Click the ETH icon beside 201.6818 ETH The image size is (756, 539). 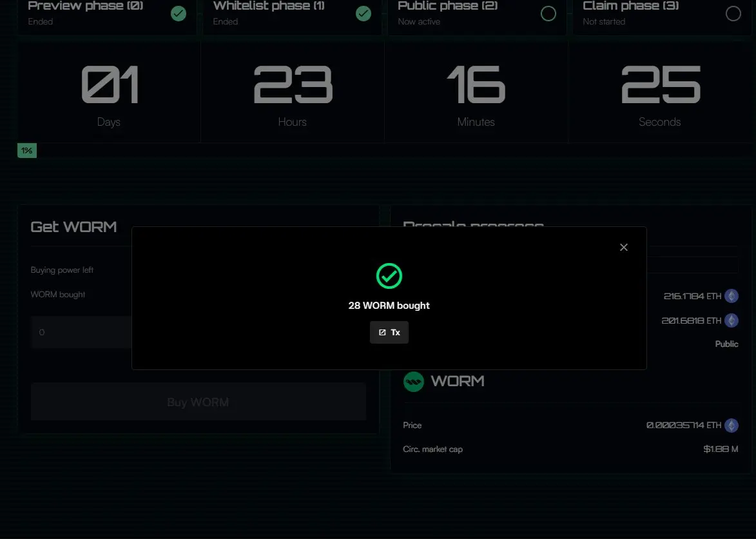pyautogui.click(x=732, y=320)
